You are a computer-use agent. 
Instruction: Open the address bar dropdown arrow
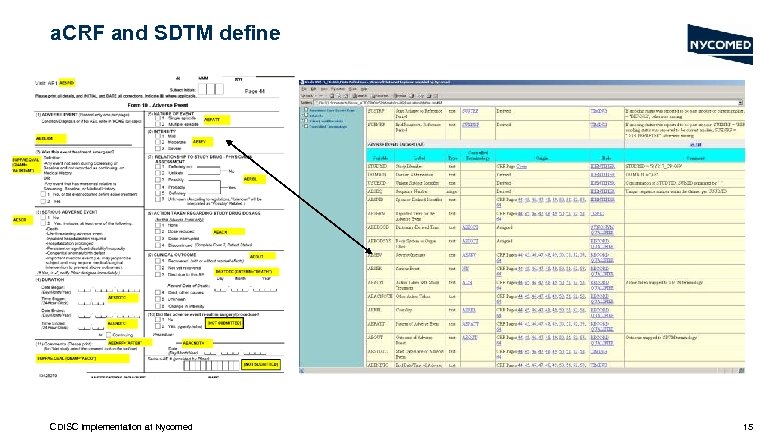point(740,102)
